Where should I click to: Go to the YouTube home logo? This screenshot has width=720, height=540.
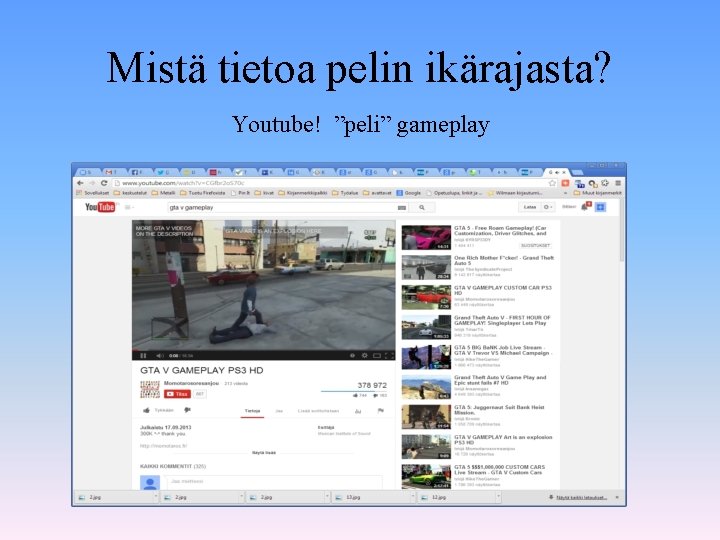(x=100, y=207)
